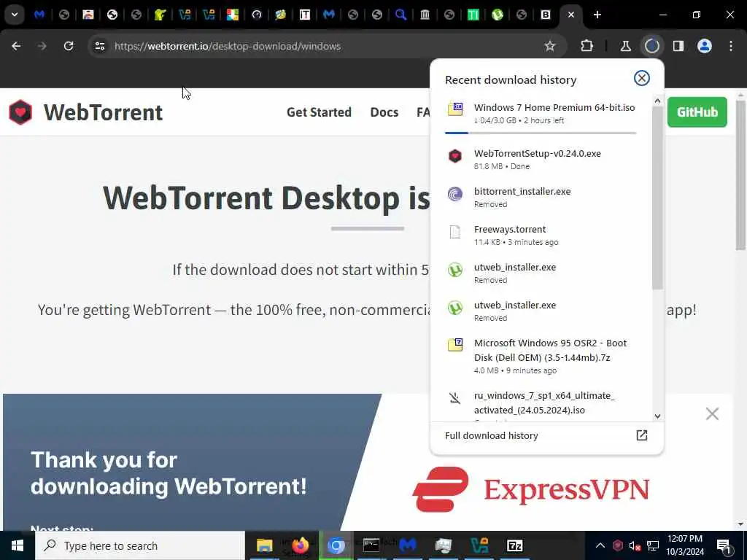Switch to the magnifier search tab
Image resolution: width=747 pixels, height=560 pixels.
pos(400,15)
